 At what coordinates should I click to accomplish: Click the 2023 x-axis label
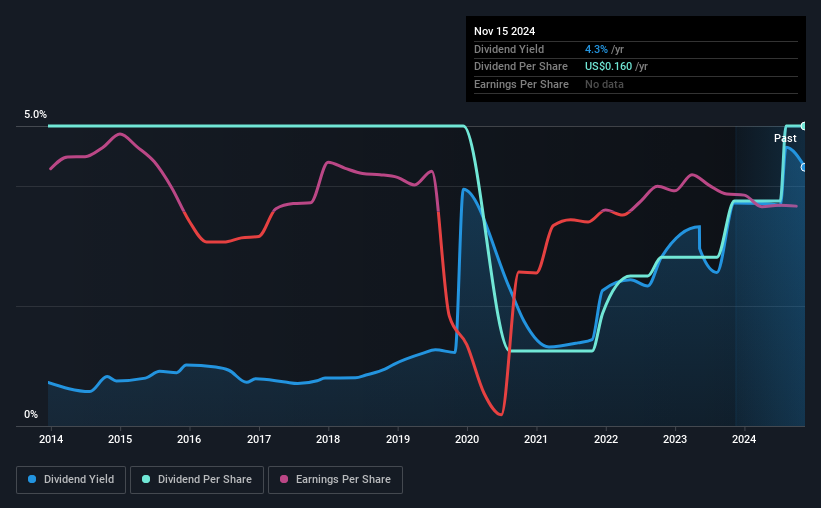coord(675,439)
